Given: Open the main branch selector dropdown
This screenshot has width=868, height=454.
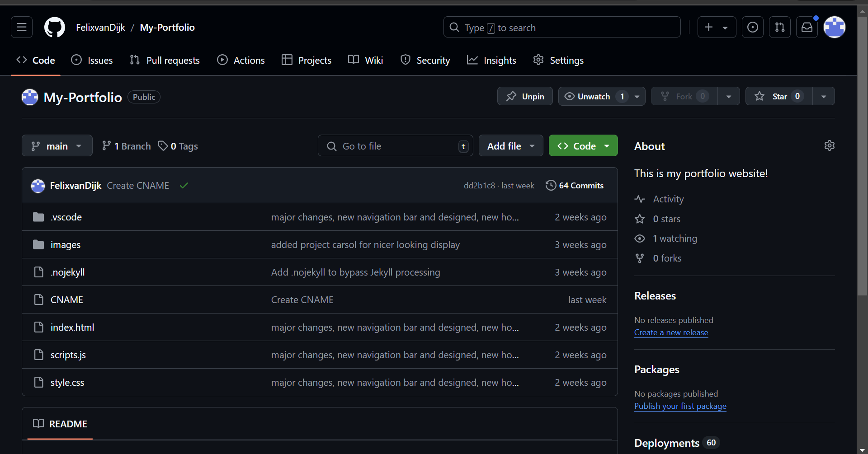Looking at the screenshot, I should point(57,146).
